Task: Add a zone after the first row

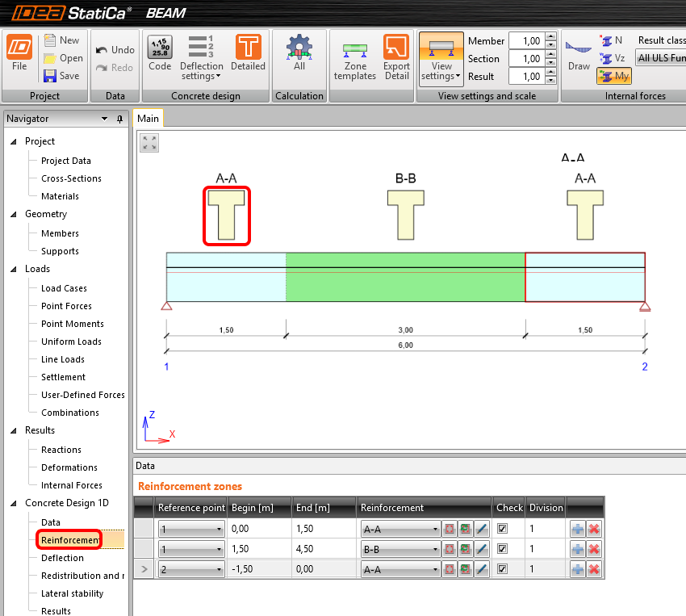Action: pos(577,529)
